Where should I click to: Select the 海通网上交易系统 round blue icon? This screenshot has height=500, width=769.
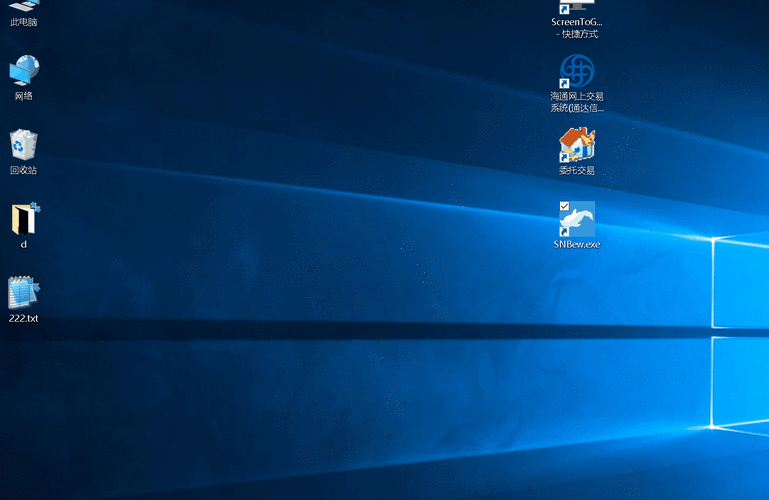(x=577, y=72)
